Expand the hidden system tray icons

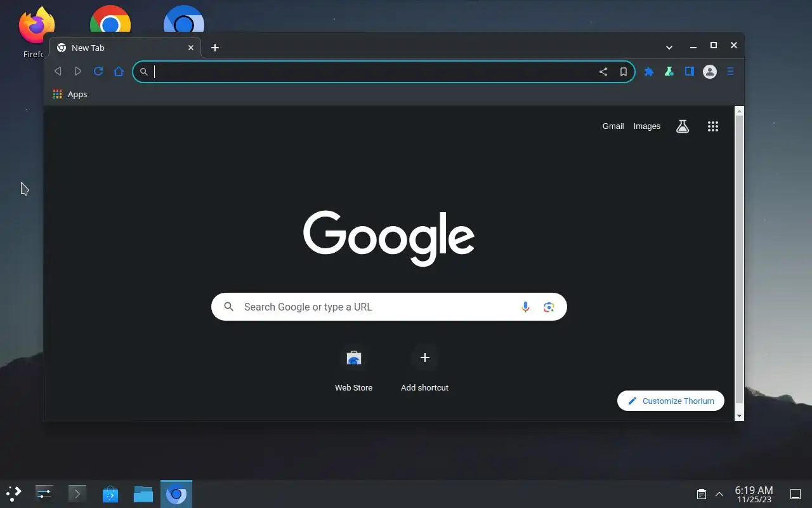click(719, 494)
